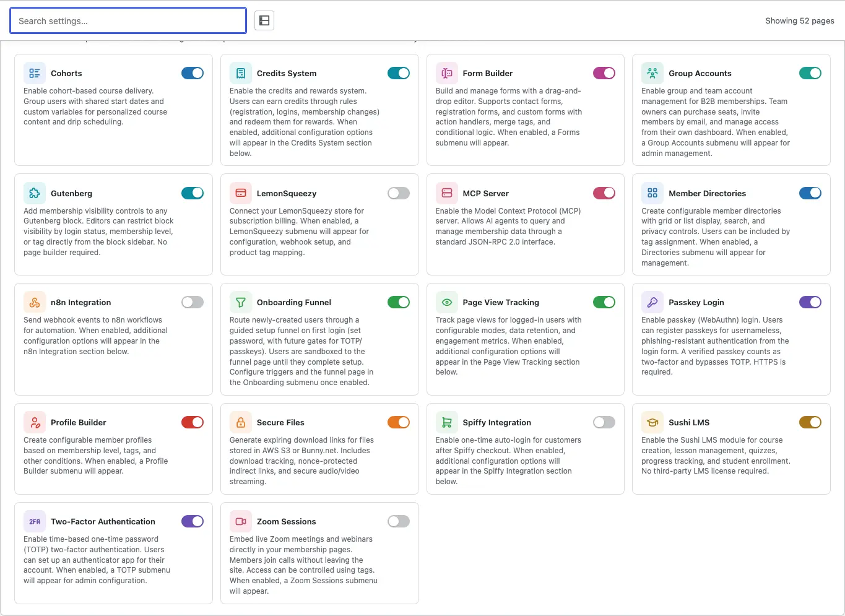Click the n8n Integration webhook icon
845x616 pixels.
click(35, 302)
